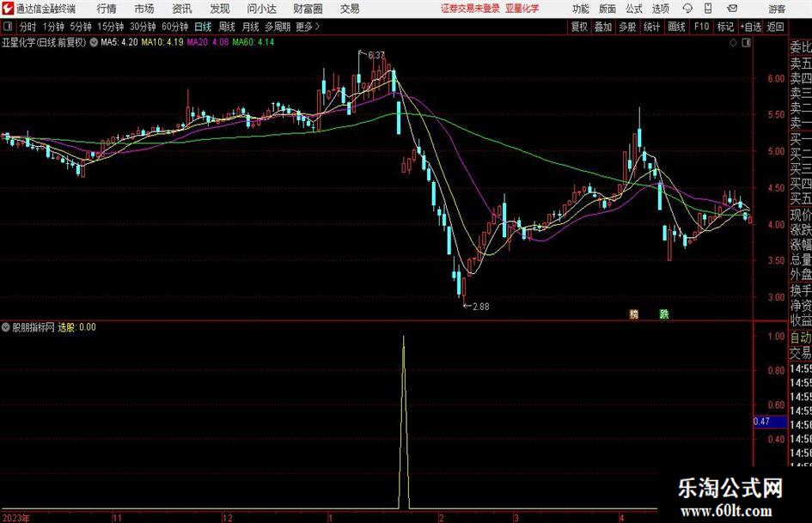Expand 股朋指标网 sub-indicator dropdown arrow
Viewport: 812px width, 523px height.
point(6,327)
